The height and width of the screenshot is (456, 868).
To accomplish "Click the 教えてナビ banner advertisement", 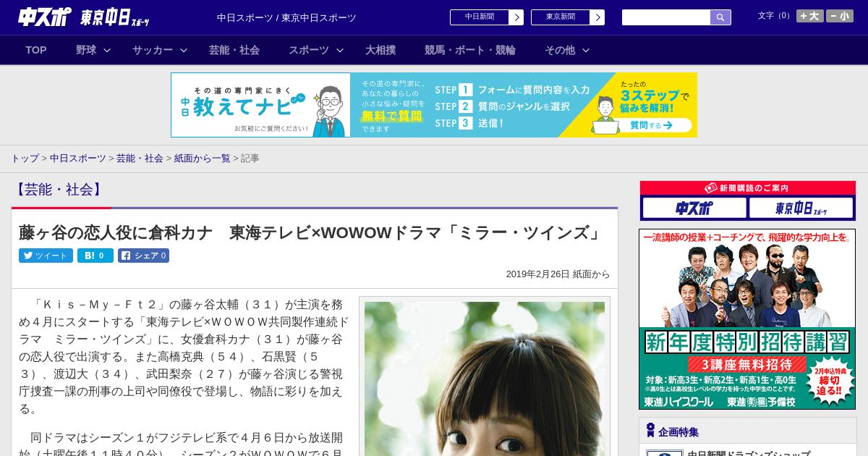I will pyautogui.click(x=434, y=105).
